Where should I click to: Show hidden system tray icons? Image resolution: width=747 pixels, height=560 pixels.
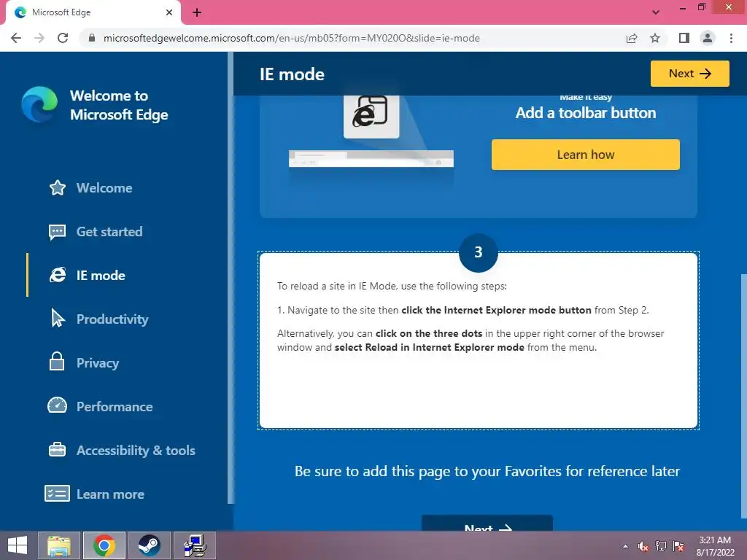coord(625,546)
